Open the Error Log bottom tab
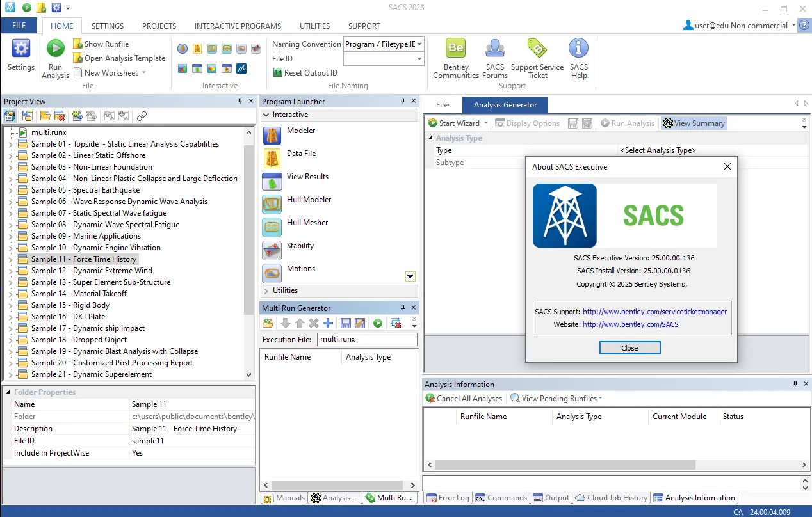 [447, 498]
